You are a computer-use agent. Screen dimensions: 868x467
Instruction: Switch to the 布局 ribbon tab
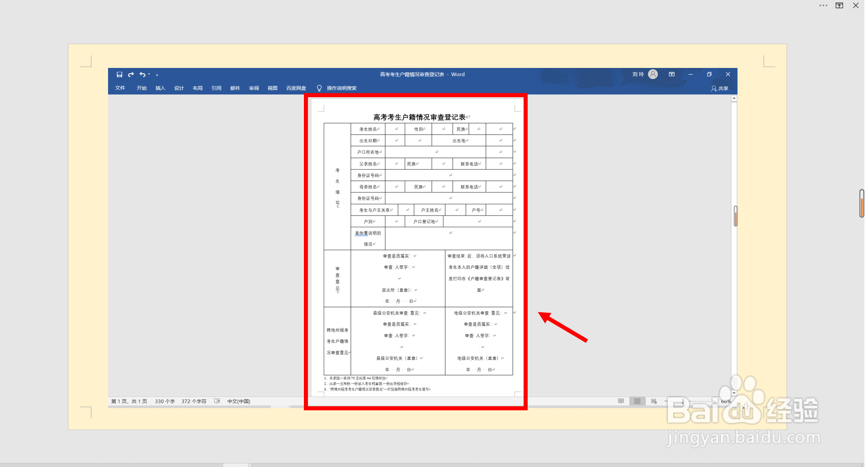pos(198,88)
